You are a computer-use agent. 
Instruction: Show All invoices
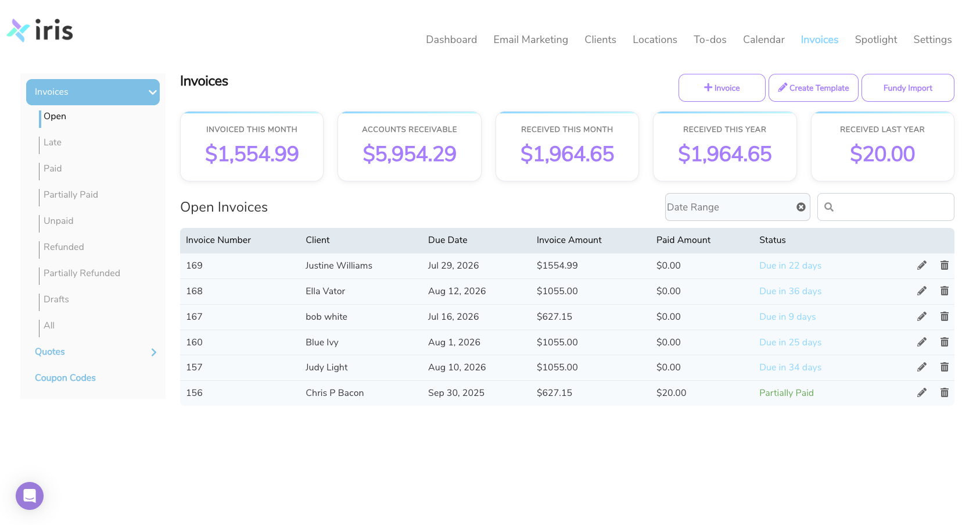49,326
